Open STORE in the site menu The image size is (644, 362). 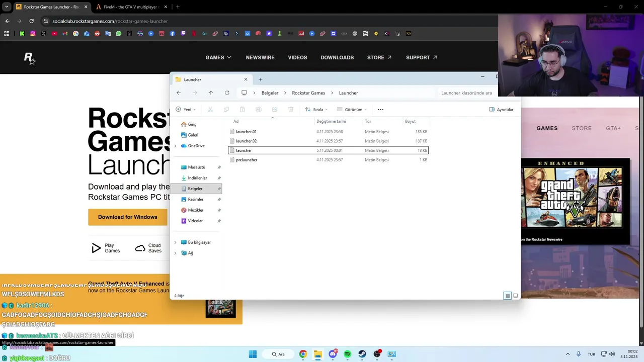click(x=379, y=57)
